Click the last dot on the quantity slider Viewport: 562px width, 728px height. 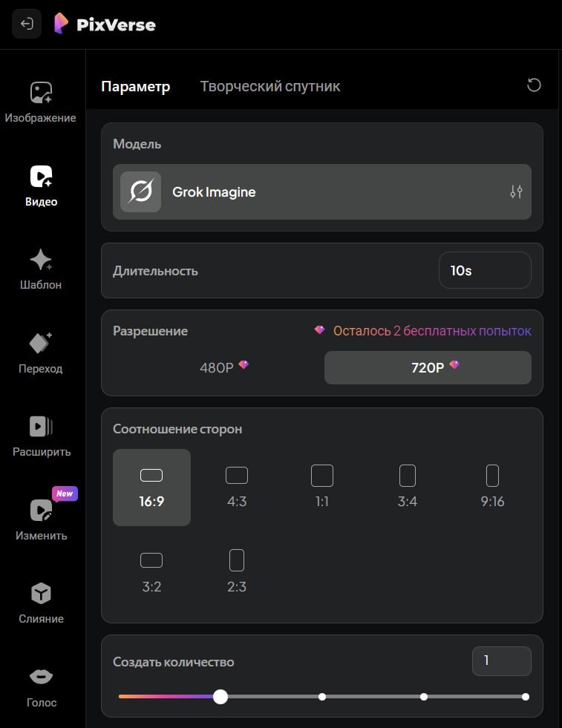(525, 697)
